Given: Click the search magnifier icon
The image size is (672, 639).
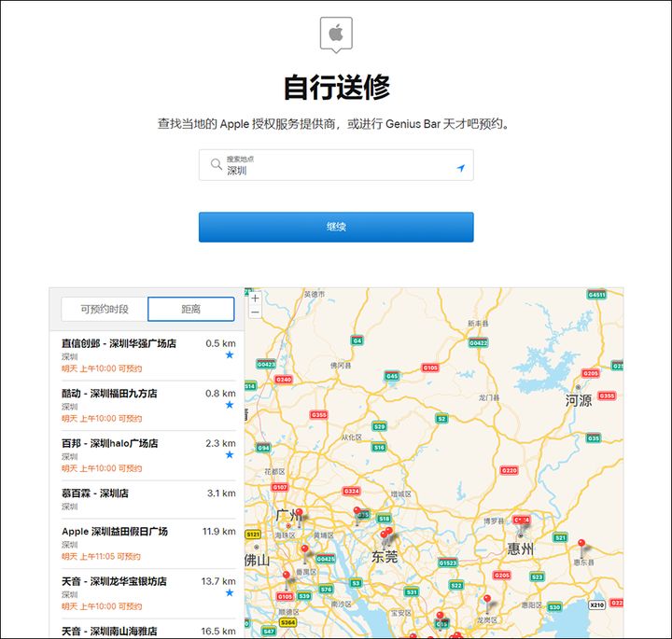Looking at the screenshot, I should point(216,164).
